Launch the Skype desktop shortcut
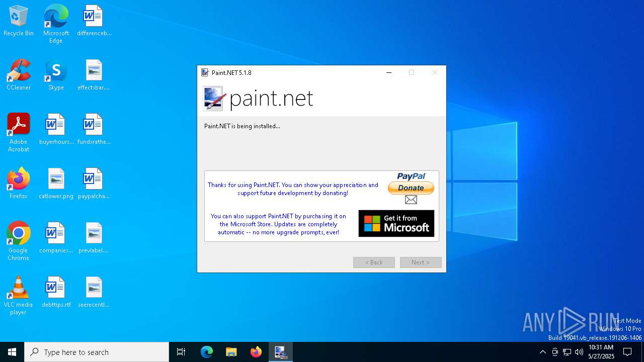This screenshot has width=644, height=362. tap(56, 75)
